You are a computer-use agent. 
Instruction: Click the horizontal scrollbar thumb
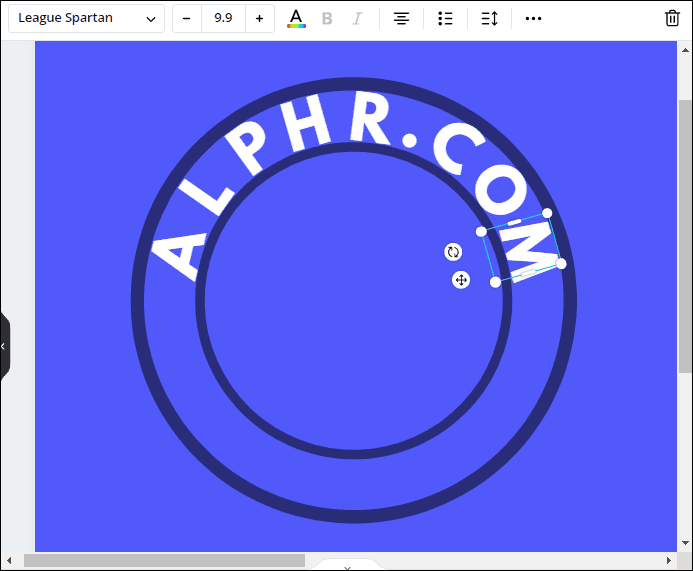point(164,560)
